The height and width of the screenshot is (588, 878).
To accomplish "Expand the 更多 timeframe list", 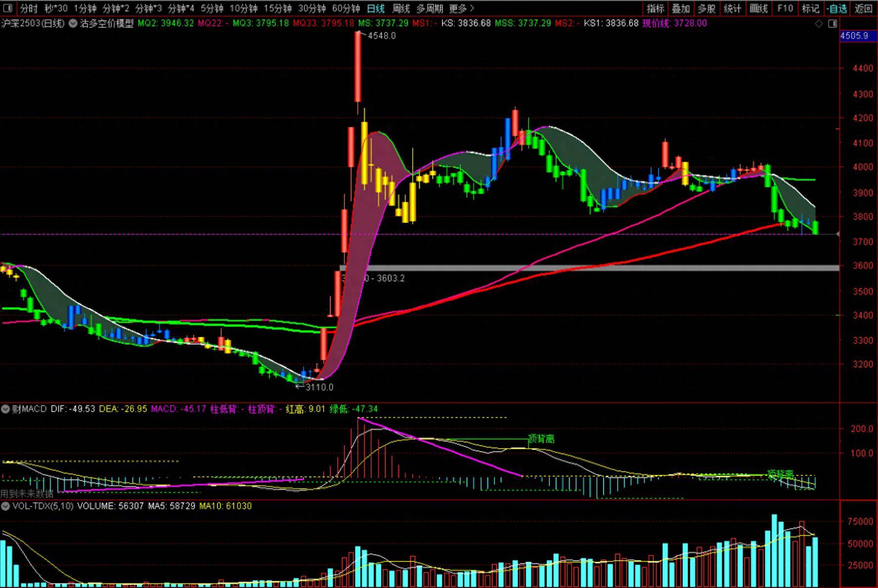I will pos(462,8).
